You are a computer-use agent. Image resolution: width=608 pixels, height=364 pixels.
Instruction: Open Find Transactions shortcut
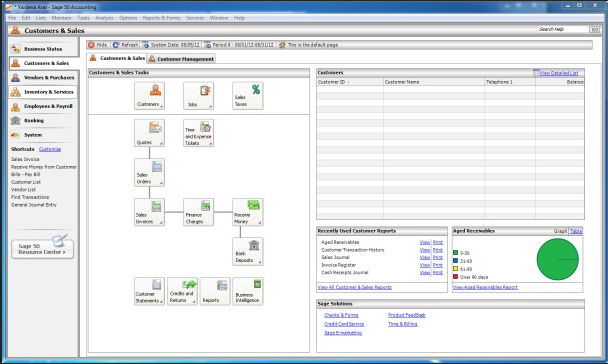30,197
